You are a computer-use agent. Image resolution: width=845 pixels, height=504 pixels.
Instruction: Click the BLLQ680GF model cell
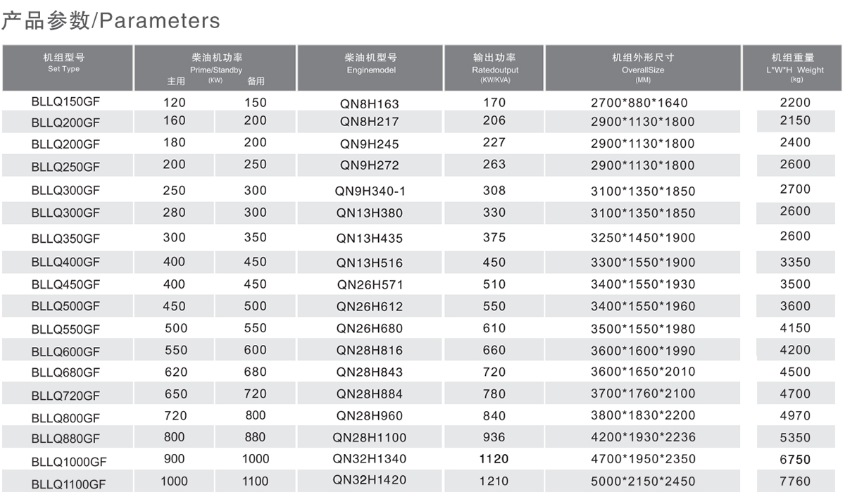pyautogui.click(x=65, y=372)
